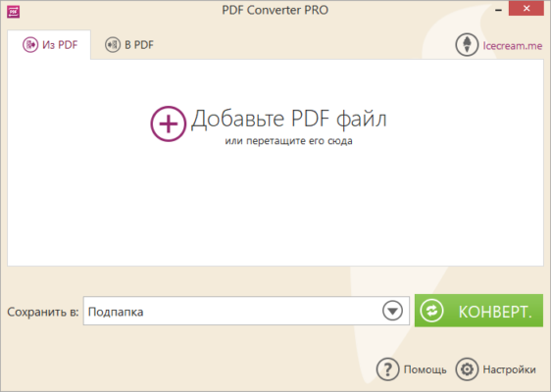Viewport: 551px width, 392px height.
Task: Open 'Помощь' help link
Action: click(x=426, y=369)
